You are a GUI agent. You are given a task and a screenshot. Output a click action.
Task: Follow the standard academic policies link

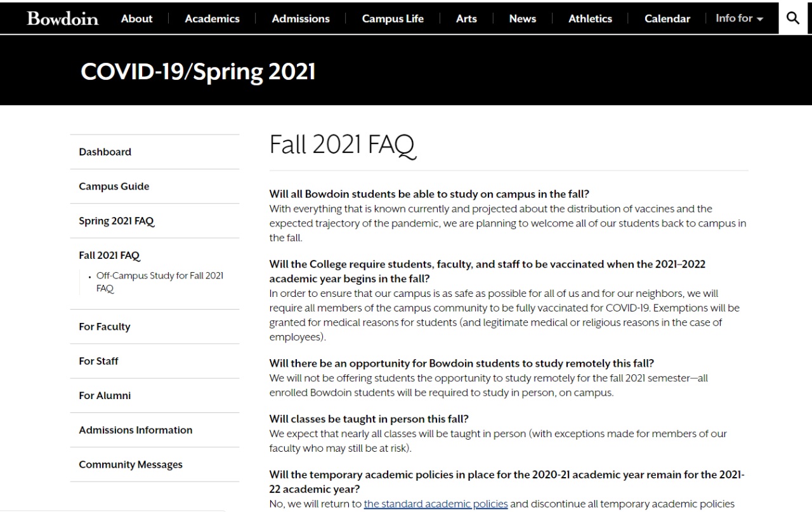pyautogui.click(x=436, y=504)
